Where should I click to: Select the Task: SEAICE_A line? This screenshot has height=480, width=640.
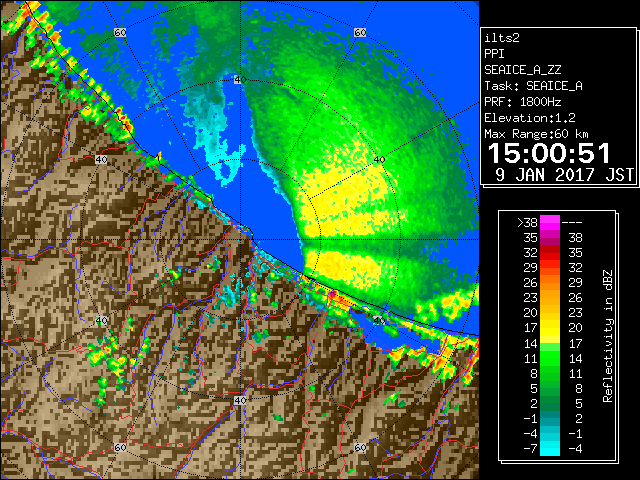pyautogui.click(x=533, y=86)
